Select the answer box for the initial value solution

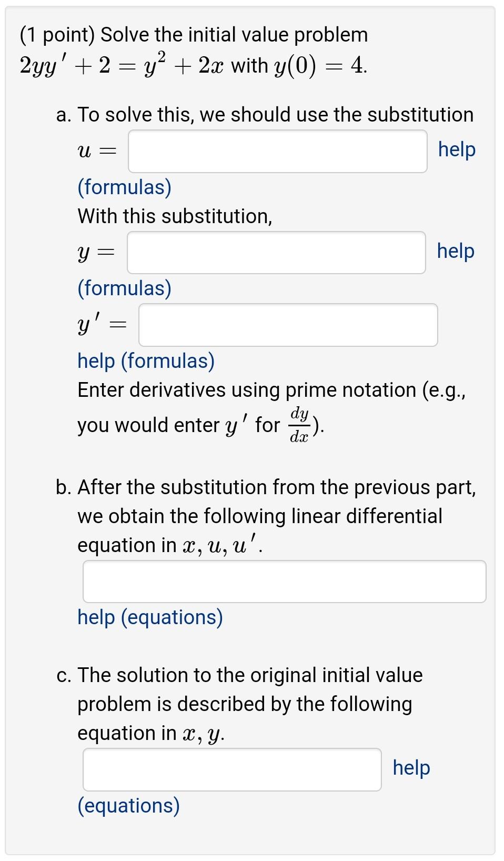pos(231,768)
